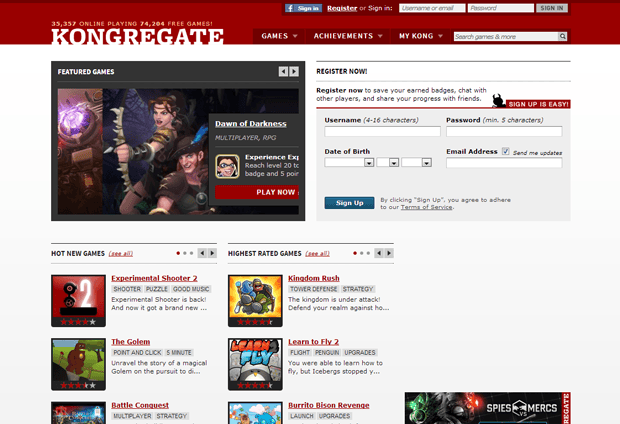Click the POINT AND CLICK tag
Screen dimensions: 620x424
(137, 352)
